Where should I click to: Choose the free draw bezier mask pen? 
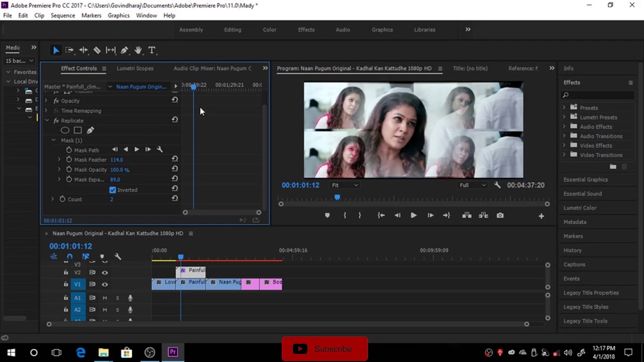click(90, 130)
